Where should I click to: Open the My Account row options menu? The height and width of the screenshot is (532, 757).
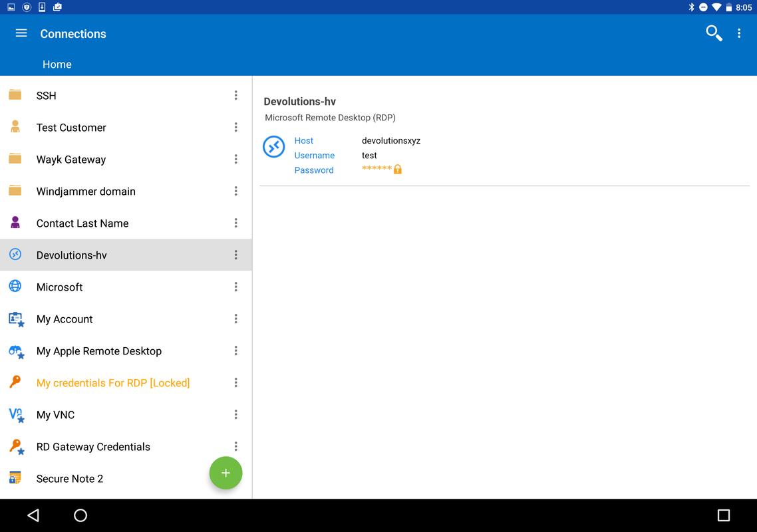pos(235,319)
